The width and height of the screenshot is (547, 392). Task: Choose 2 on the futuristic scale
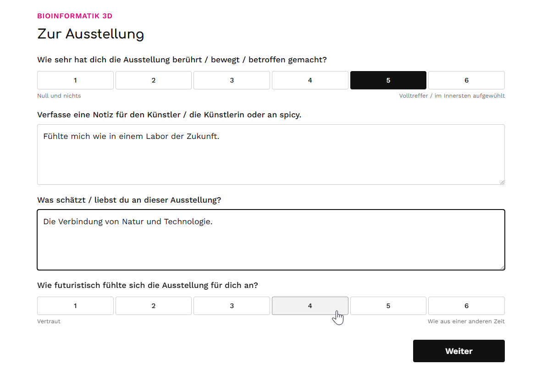[x=154, y=306]
